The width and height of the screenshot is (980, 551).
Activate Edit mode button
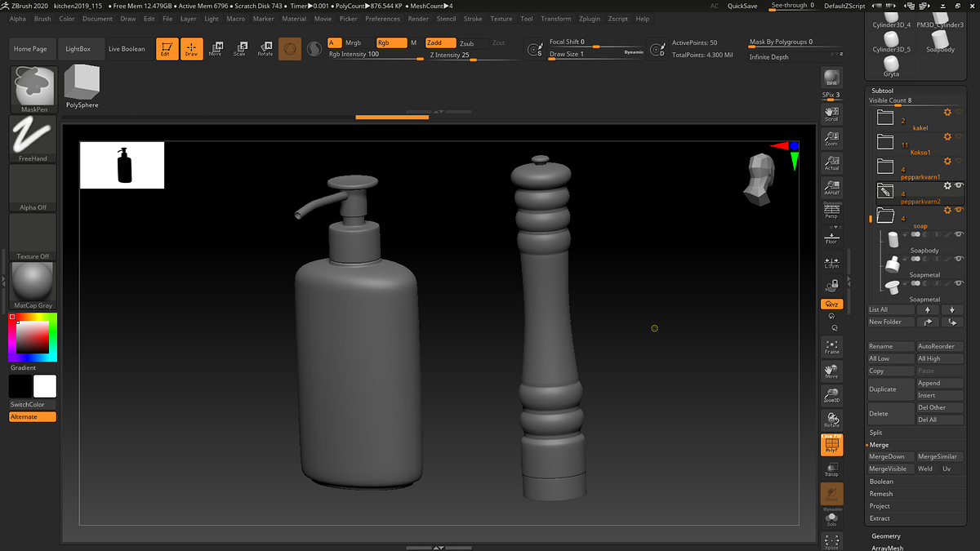167,49
